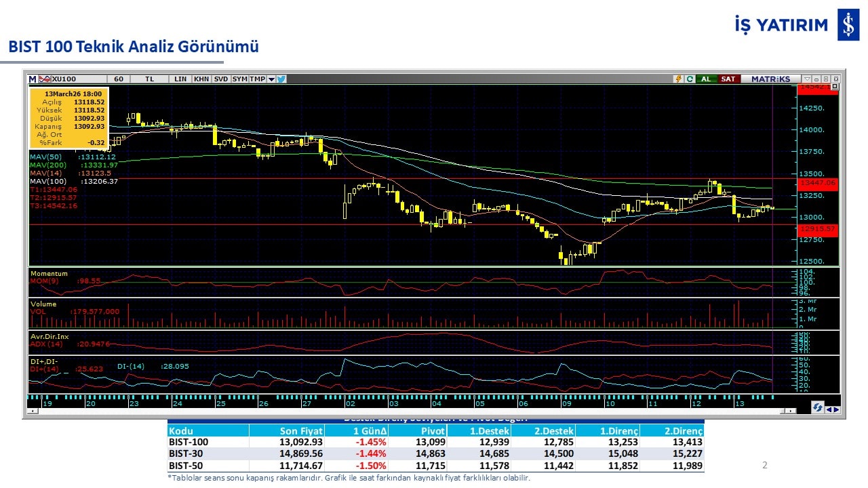Toggle the SVD level option
This screenshot has height=488, width=868.
221,79
